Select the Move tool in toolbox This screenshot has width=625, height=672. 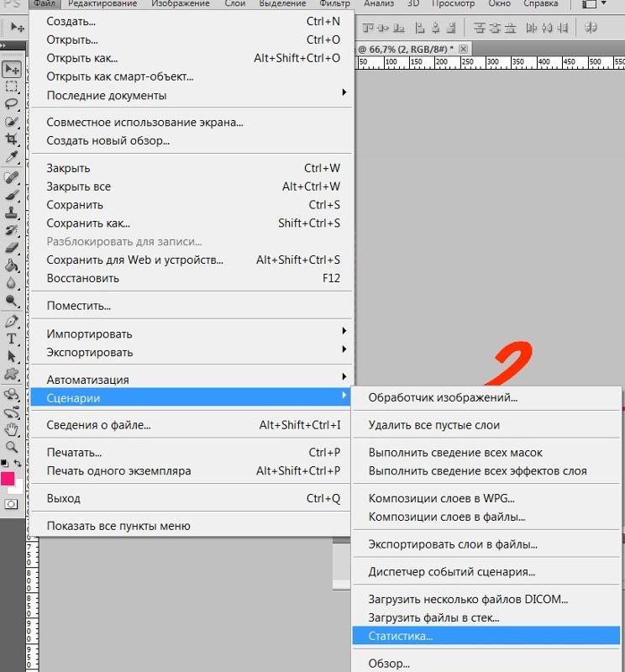tap(12, 69)
